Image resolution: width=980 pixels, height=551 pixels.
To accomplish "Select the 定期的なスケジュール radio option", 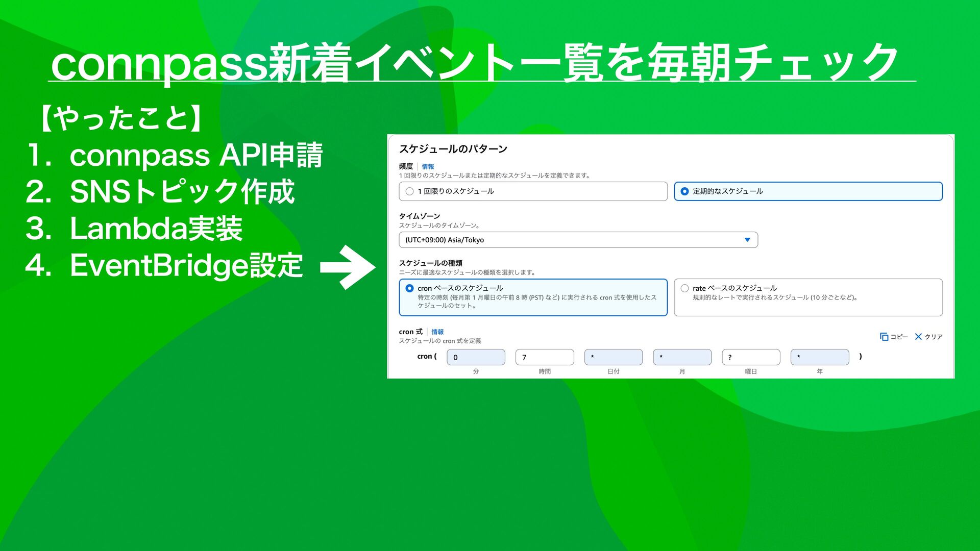I will point(684,191).
